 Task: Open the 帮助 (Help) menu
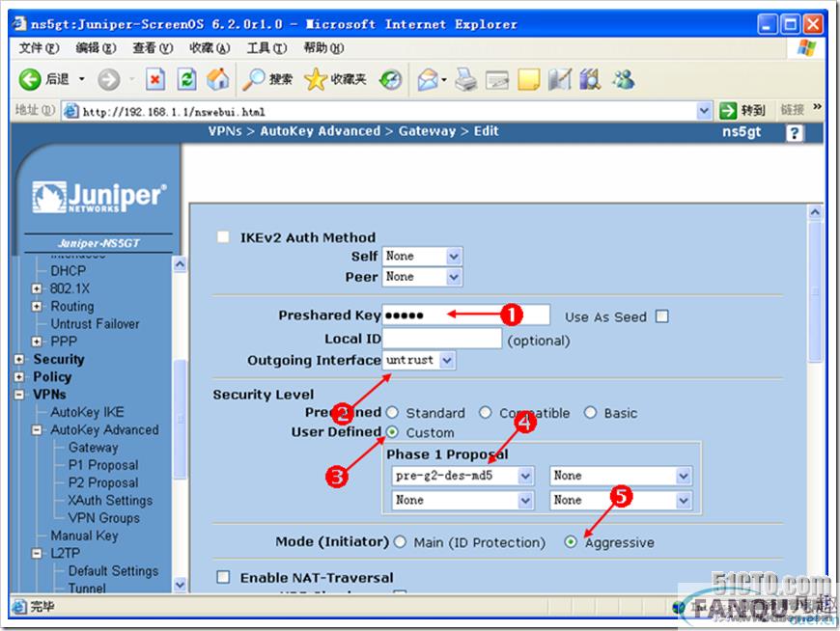click(x=323, y=48)
